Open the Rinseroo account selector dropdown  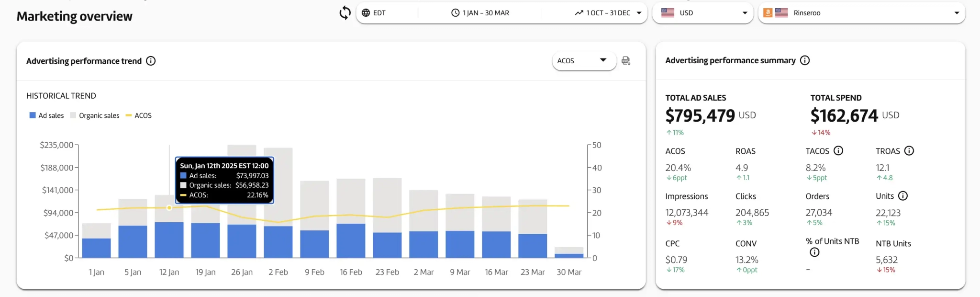(861, 13)
